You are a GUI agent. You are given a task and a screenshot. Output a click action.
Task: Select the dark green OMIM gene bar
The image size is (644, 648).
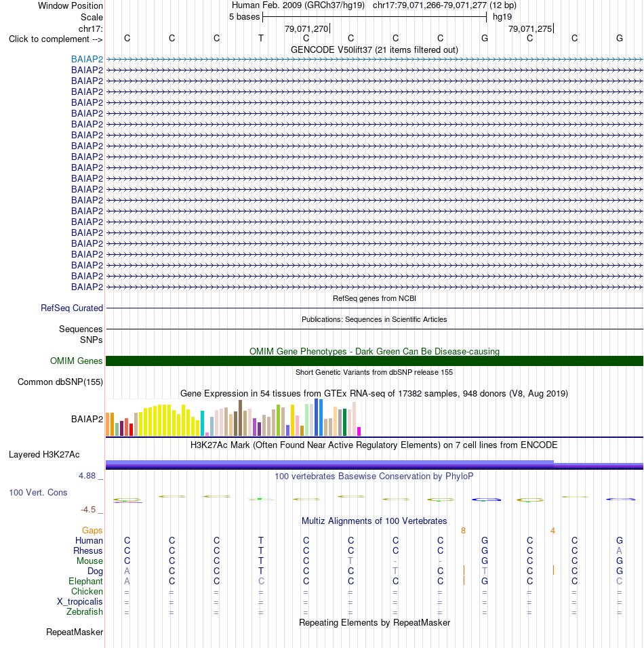point(374,361)
